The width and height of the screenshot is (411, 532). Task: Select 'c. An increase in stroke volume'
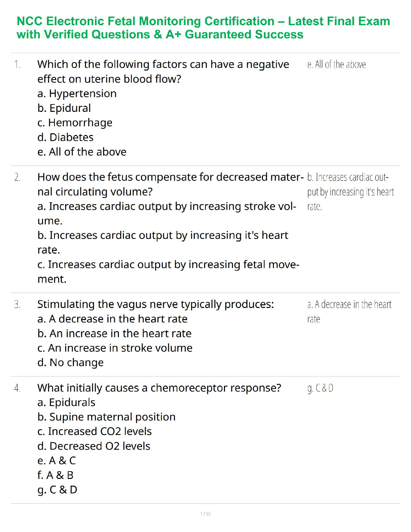pyautogui.click(x=115, y=348)
